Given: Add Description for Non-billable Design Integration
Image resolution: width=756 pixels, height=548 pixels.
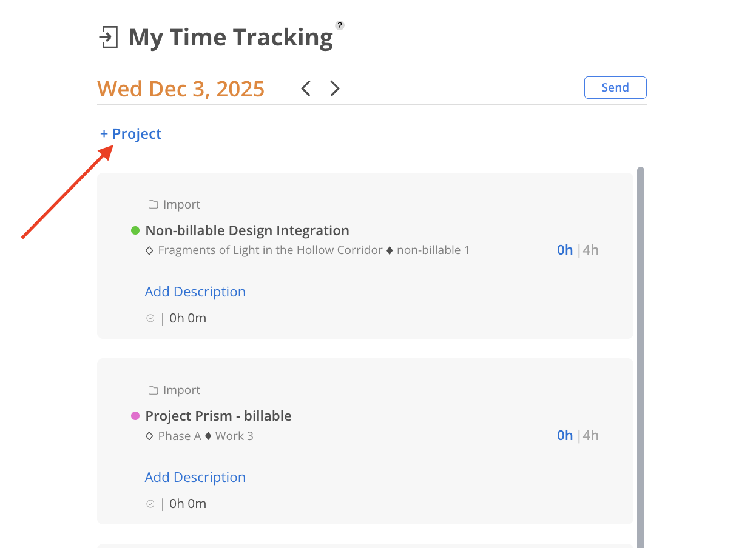Looking at the screenshot, I should (x=195, y=292).
